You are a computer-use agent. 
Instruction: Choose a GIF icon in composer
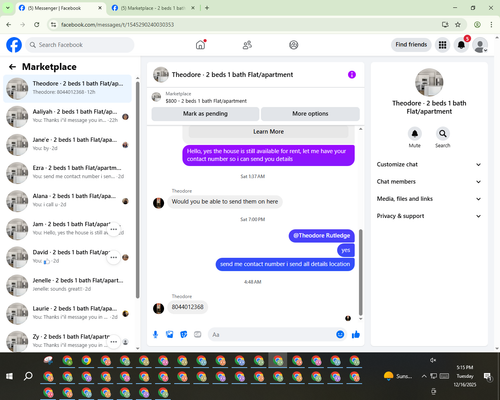point(198,334)
